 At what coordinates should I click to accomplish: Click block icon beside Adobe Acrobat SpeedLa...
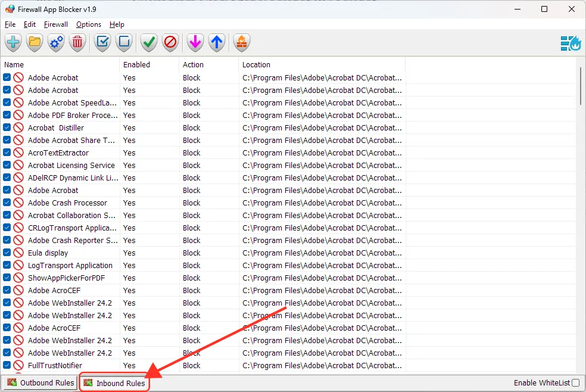click(x=18, y=102)
